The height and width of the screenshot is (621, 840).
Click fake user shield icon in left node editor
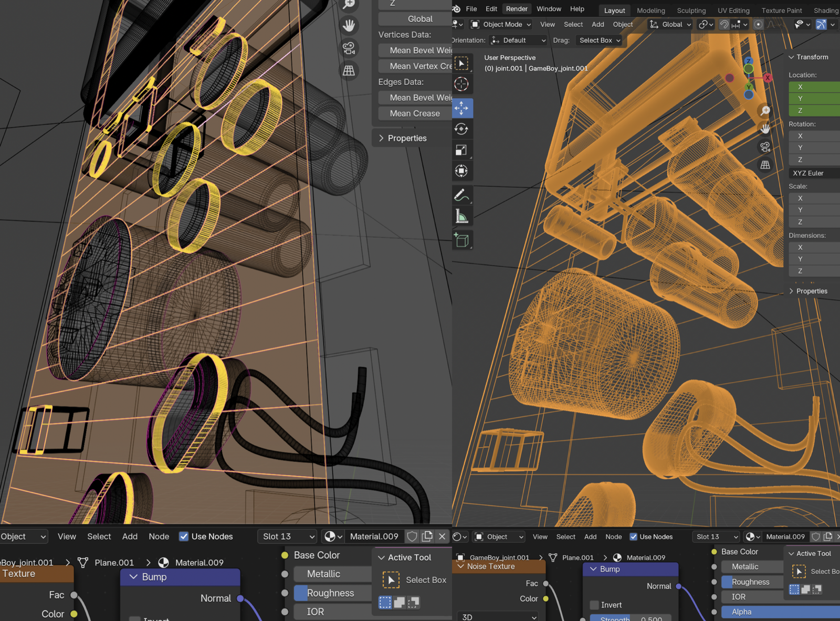[x=412, y=536]
